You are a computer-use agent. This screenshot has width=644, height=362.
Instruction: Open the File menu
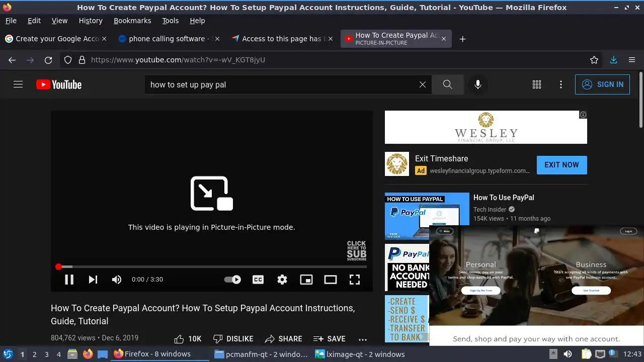[x=11, y=21]
